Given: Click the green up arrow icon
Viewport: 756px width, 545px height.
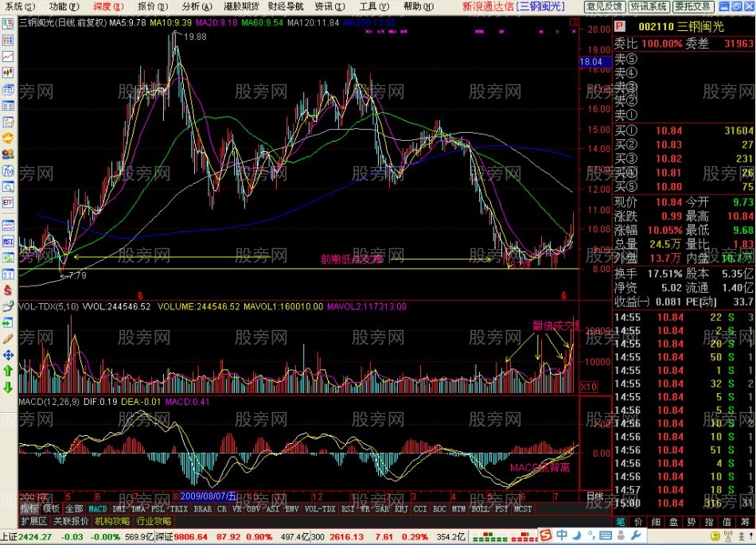Looking at the screenshot, I should pyautogui.click(x=8, y=371).
